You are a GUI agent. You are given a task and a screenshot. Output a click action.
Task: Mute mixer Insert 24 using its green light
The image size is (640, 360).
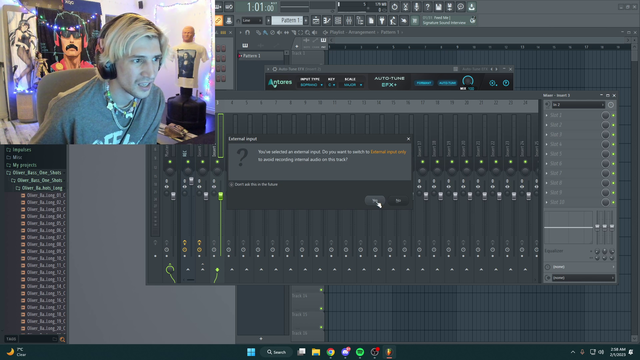[525, 162]
